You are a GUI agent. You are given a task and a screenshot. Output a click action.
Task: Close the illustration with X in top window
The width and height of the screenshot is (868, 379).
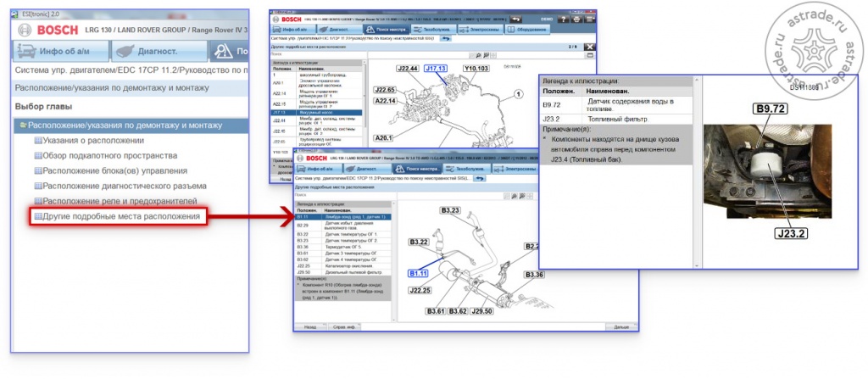coord(590,47)
